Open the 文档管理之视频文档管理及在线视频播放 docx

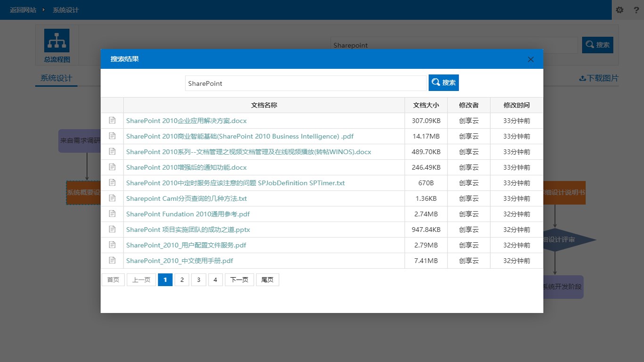[248, 152]
